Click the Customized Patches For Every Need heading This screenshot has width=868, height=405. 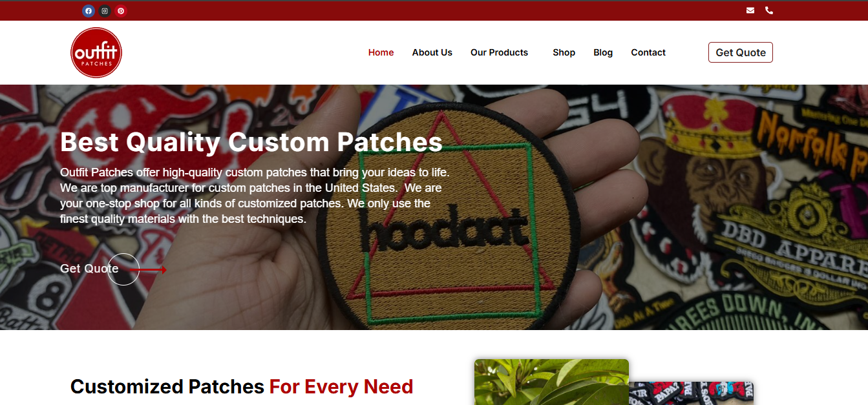point(242,386)
